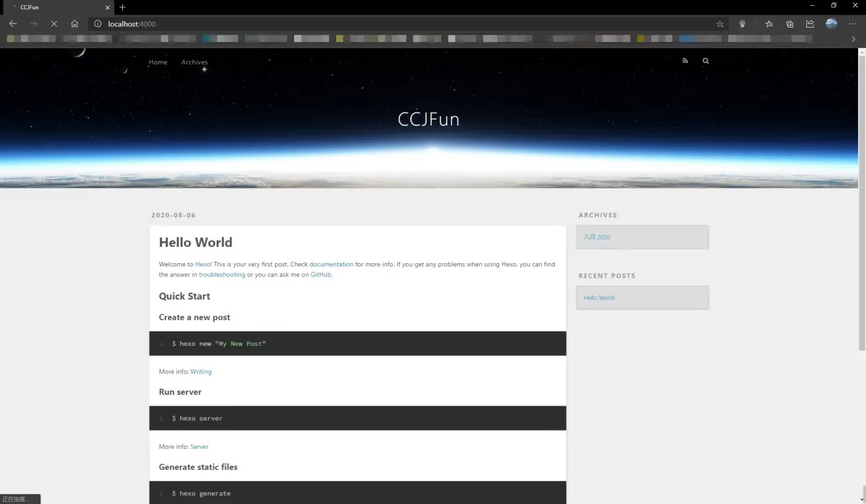Viewport: 866px width, 504px height.
Task: Add this page to favorites star
Action: click(720, 24)
